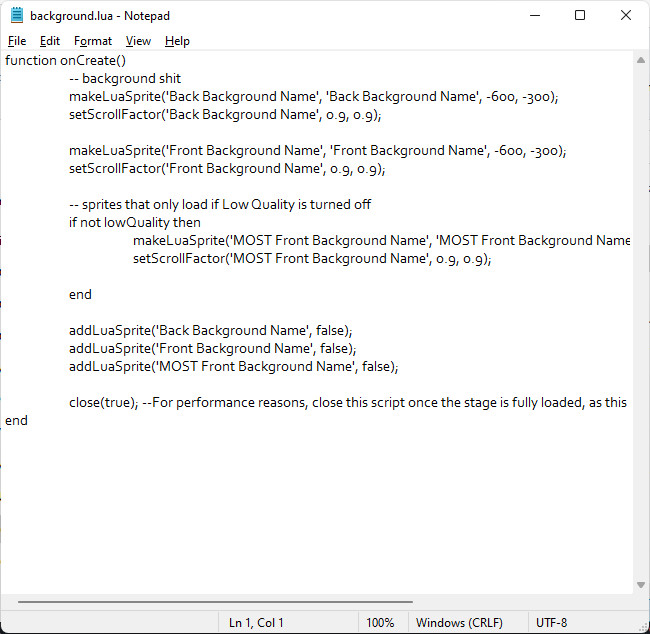Place cursor on 'function onCreate()' line
Screen dimensions: 650x634
click(65, 61)
